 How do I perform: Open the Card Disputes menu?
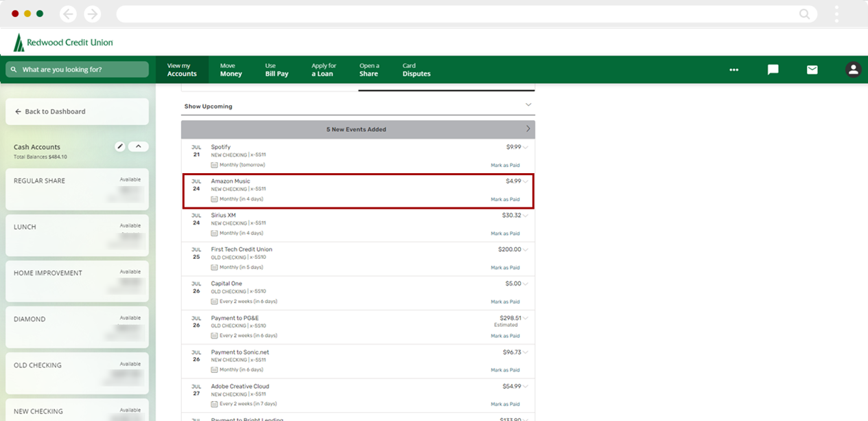click(x=417, y=70)
